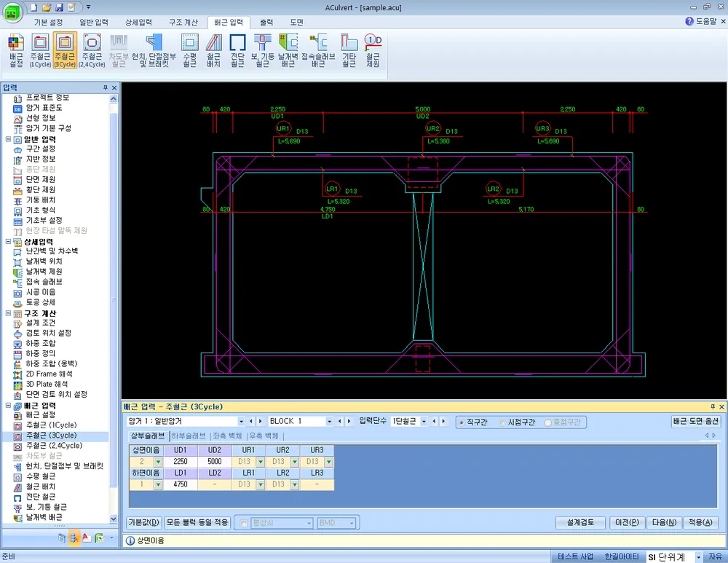Open the 주철근 (2,4Cycle) ribbon icon

[x=92, y=51]
